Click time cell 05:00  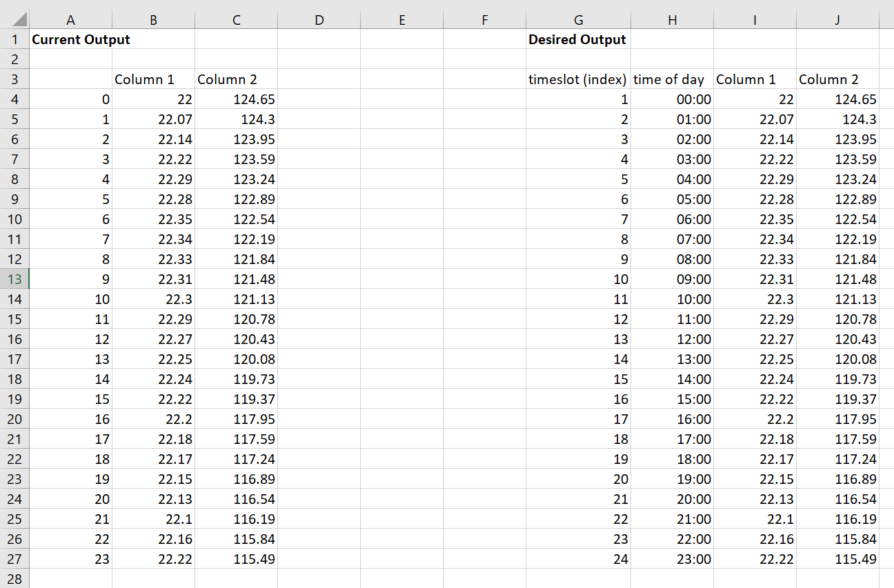click(672, 199)
